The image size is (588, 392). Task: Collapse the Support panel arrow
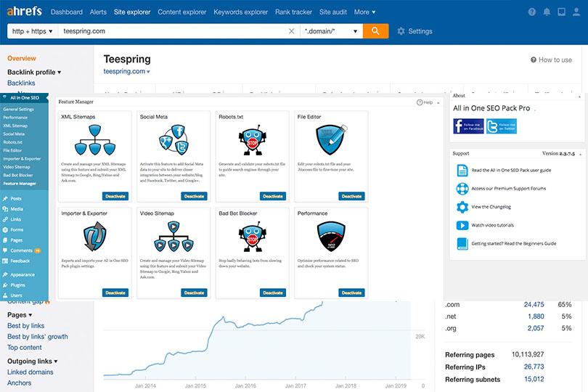coord(580,154)
